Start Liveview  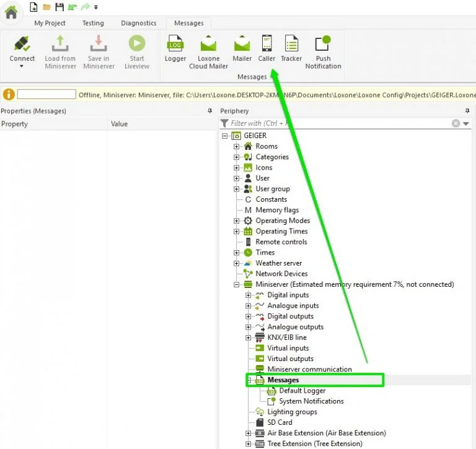[137, 52]
